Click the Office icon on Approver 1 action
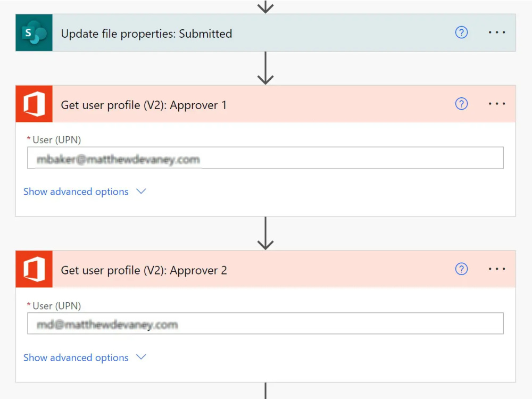 pyautogui.click(x=34, y=104)
